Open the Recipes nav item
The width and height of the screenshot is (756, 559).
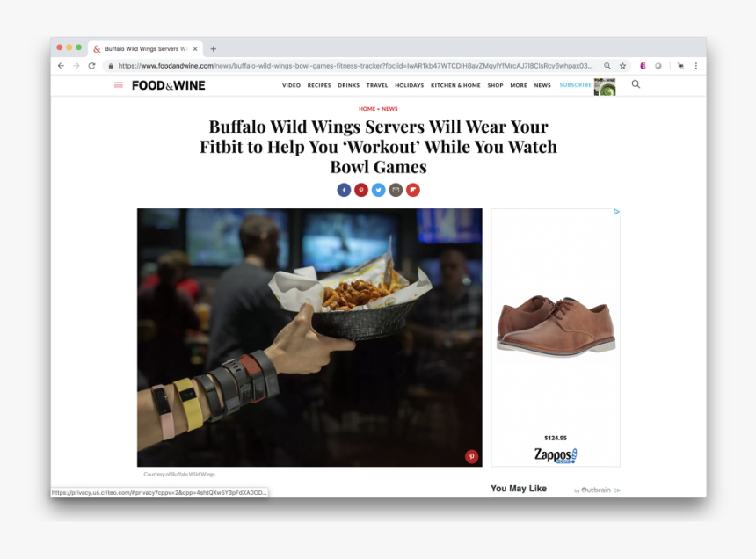[319, 85]
